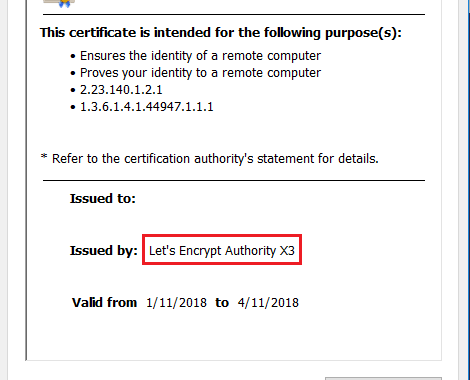Viewport: 470px width, 380px height.
Task: Click the 'Issued to:' label
Action: 103,198
